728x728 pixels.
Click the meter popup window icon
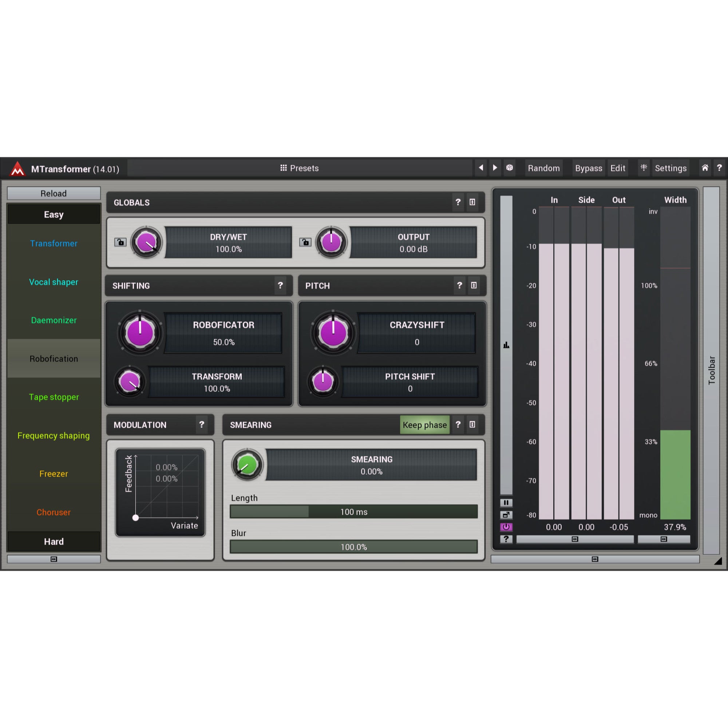506,515
